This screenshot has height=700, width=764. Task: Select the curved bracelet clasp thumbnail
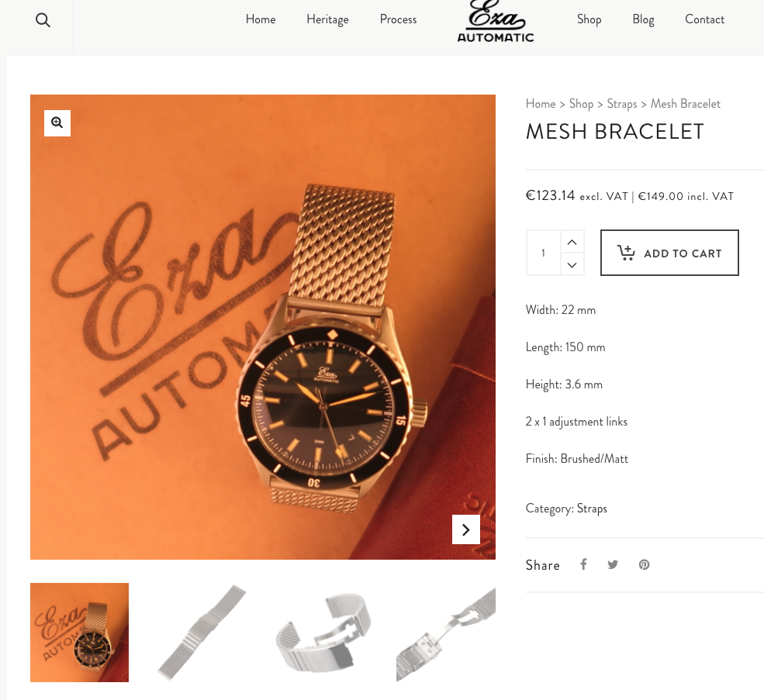[x=323, y=633]
